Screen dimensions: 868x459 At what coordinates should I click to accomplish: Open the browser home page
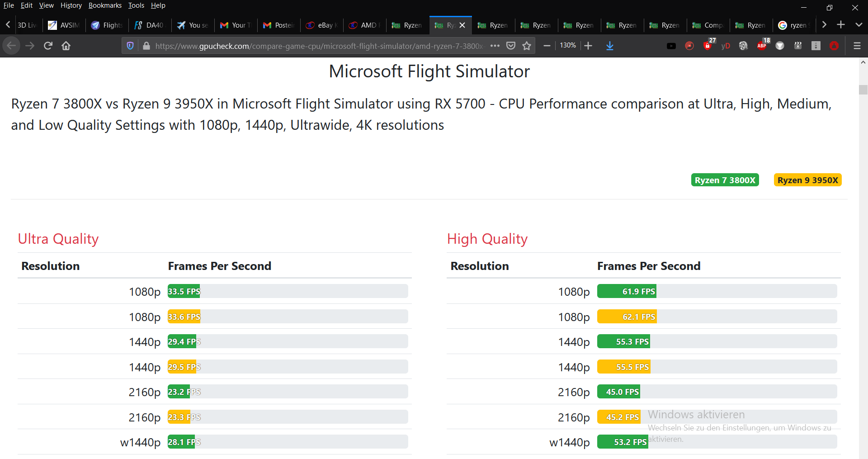pyautogui.click(x=66, y=46)
